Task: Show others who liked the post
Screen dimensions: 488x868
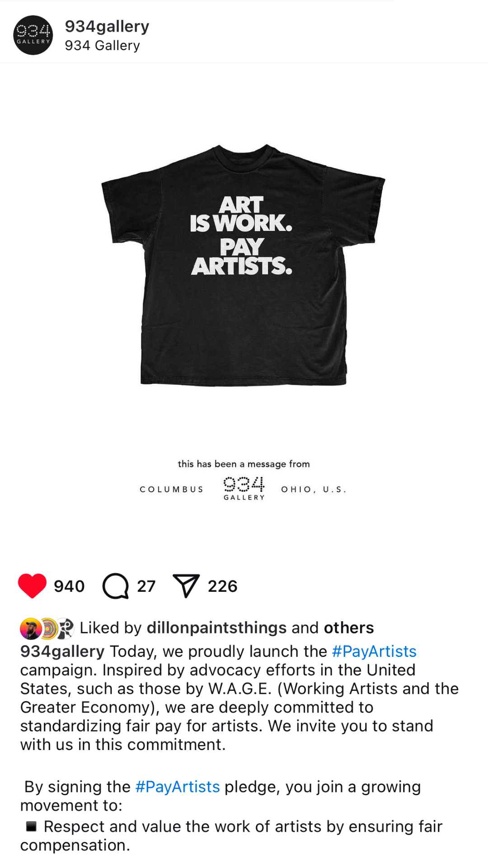Action: [349, 628]
